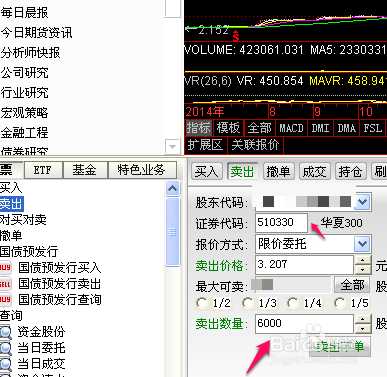This screenshot has width=387, height=377.
Task: Click the 卖出价格 input field
Action: tap(304, 265)
